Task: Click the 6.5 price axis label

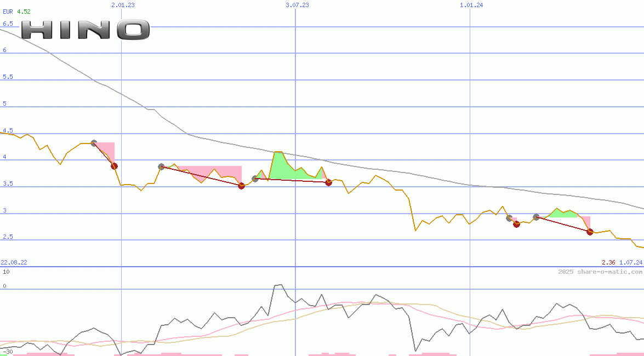Action: [8, 24]
